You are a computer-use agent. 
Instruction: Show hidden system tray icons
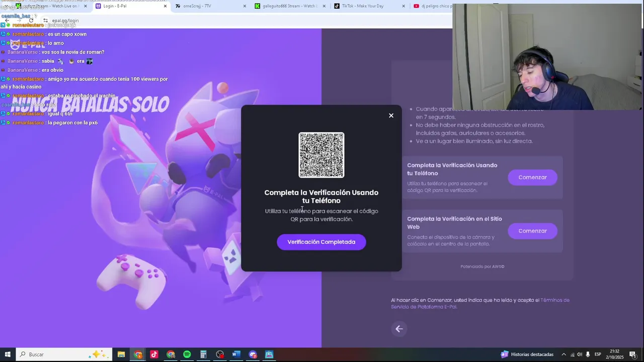tap(563, 354)
